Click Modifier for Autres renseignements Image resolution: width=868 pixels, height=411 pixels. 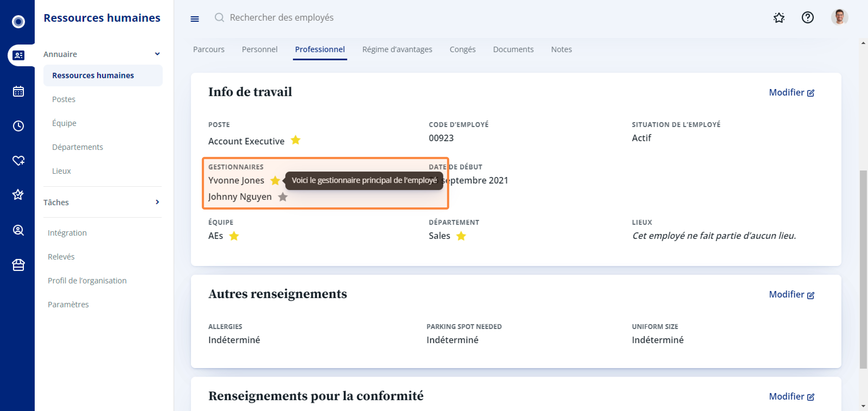pyautogui.click(x=792, y=294)
